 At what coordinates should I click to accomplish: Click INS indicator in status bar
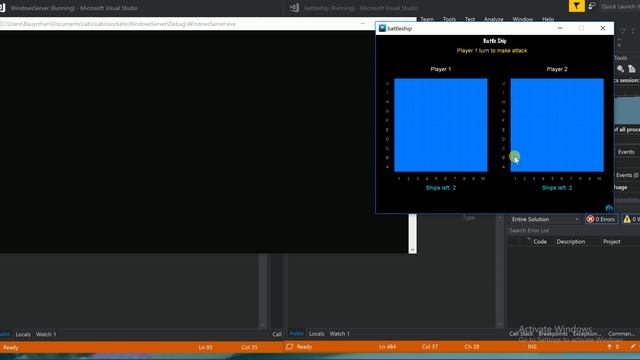click(532, 347)
